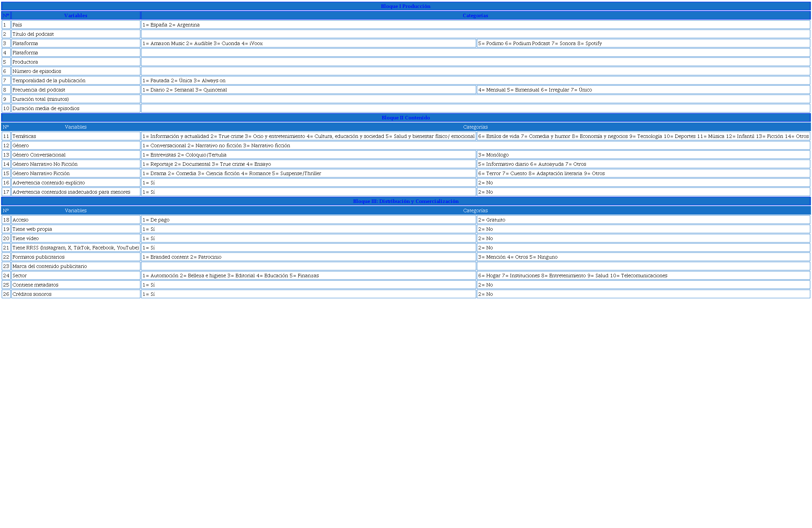Click the Bloque II Contenido header
Viewport: 812px width, 528px height.
pyautogui.click(x=405, y=118)
